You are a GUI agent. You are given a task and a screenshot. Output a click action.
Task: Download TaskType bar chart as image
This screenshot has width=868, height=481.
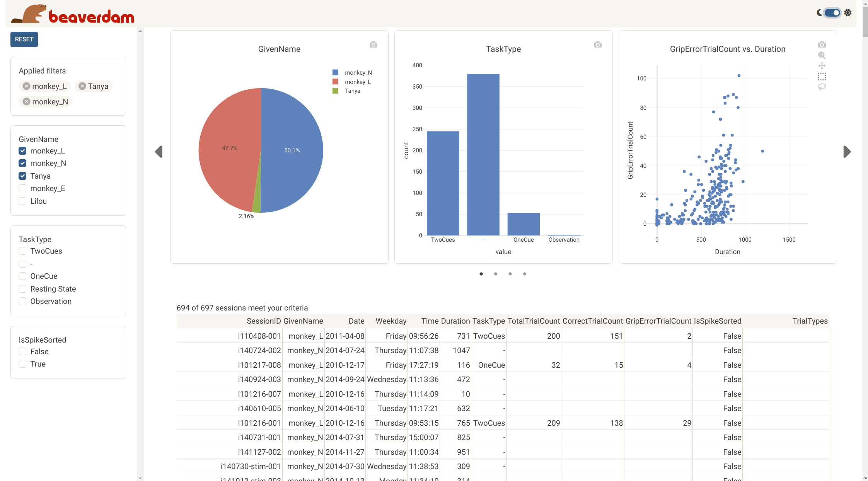pos(597,45)
